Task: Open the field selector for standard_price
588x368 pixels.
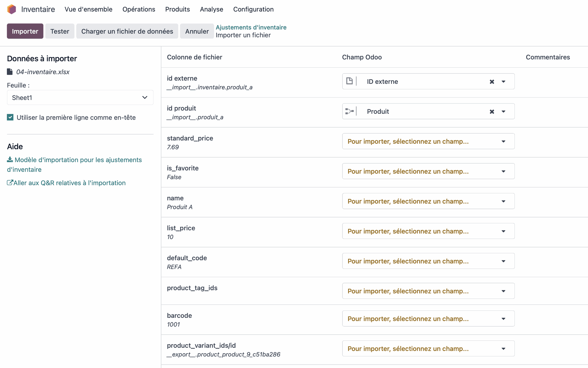Action: pyautogui.click(x=428, y=141)
